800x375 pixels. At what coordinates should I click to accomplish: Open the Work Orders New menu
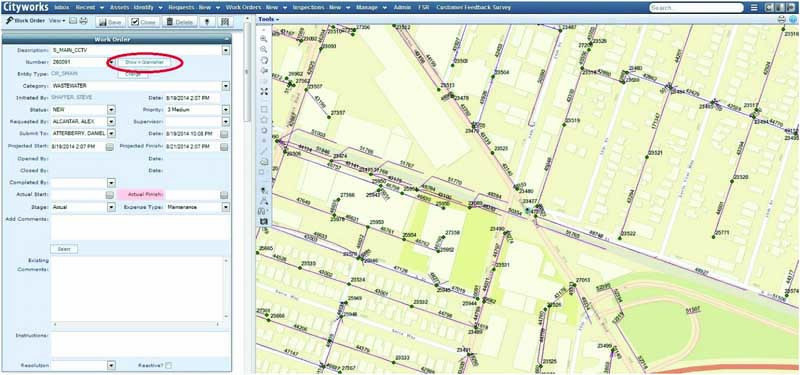(257, 8)
